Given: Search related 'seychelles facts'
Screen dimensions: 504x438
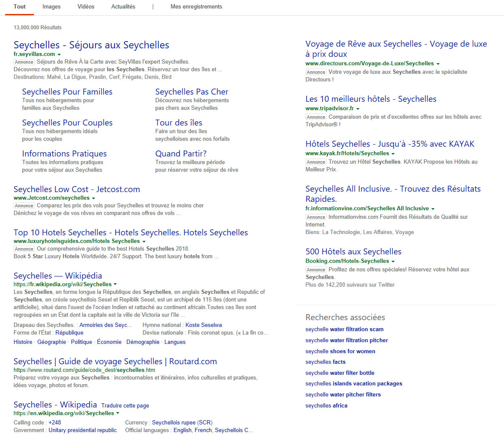Looking at the screenshot, I should click(x=325, y=362).
